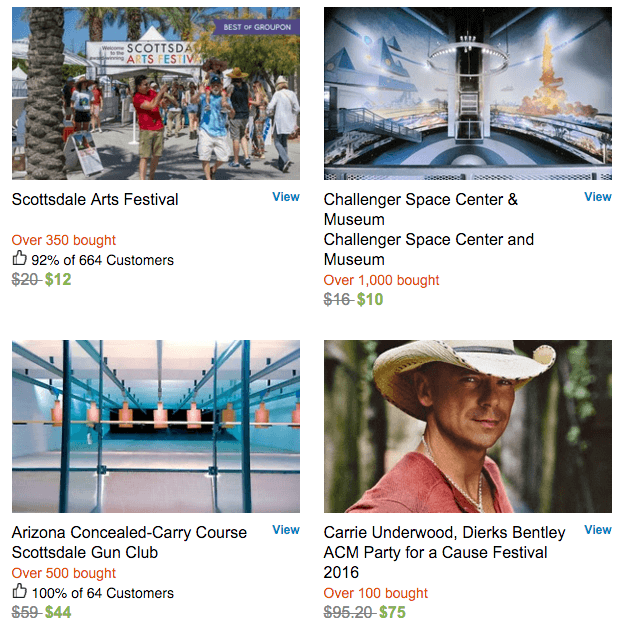Open the Scottsdale Arts Festival View link

click(286, 197)
